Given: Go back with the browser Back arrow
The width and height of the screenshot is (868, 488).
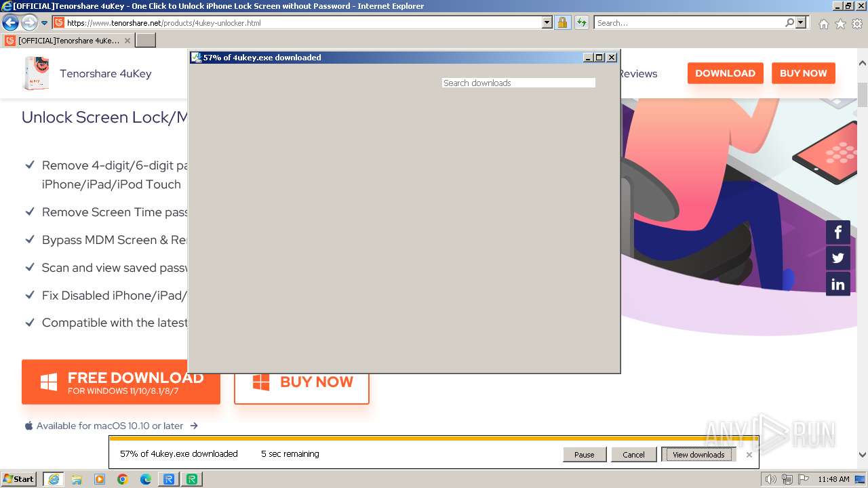Looking at the screenshot, I should pyautogui.click(x=10, y=22).
